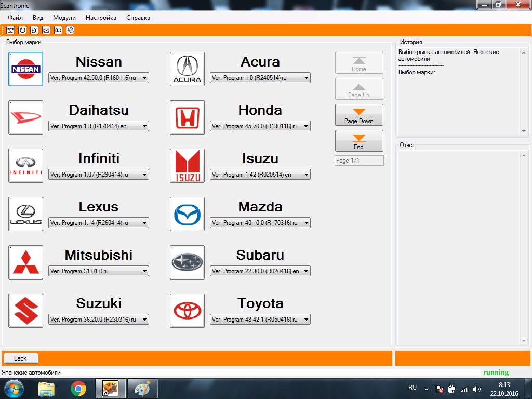Expand the Mazda program version dropdown

pos(260,223)
